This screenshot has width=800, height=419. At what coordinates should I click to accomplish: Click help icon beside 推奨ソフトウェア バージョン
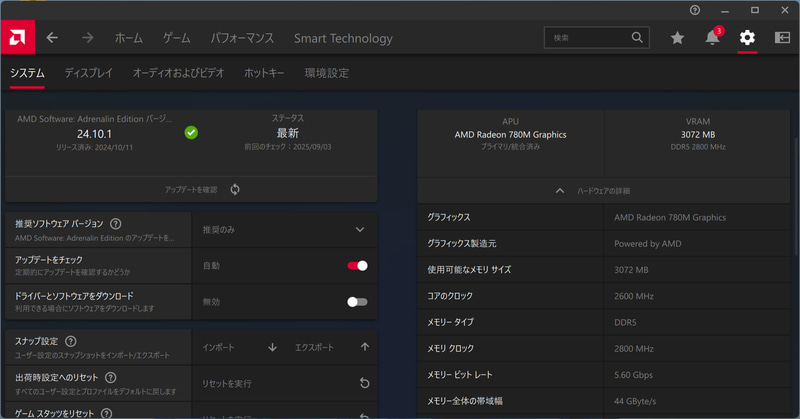[x=116, y=224]
